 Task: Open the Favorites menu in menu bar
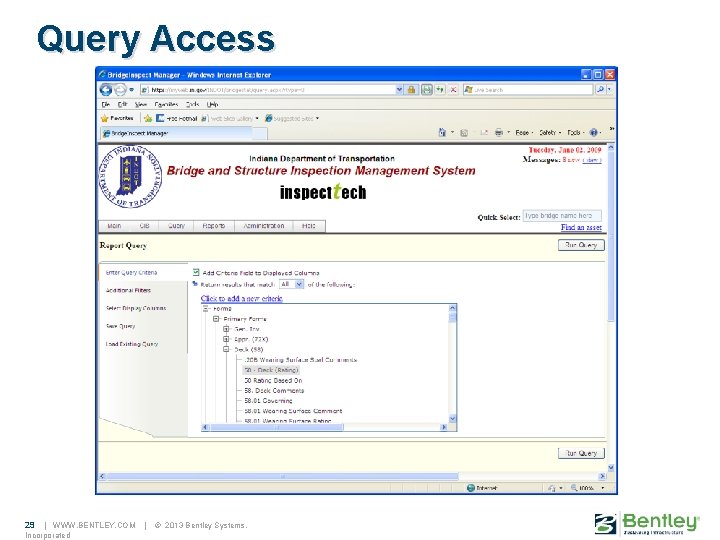coord(166,105)
